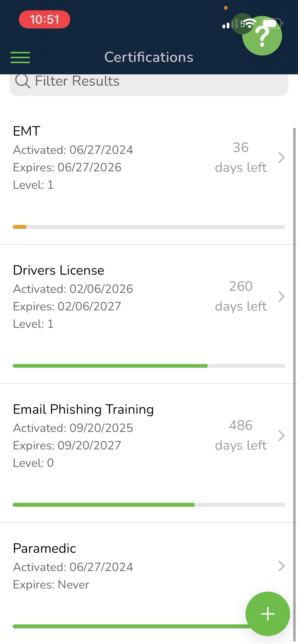This screenshot has width=298, height=644.
Task: Tap the green question mark help button
Action: coord(262,36)
